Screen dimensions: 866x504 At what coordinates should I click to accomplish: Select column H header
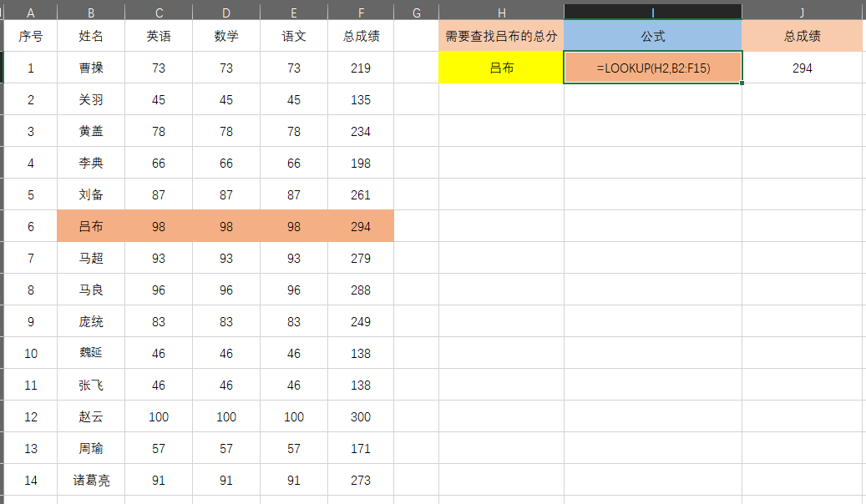pos(502,13)
